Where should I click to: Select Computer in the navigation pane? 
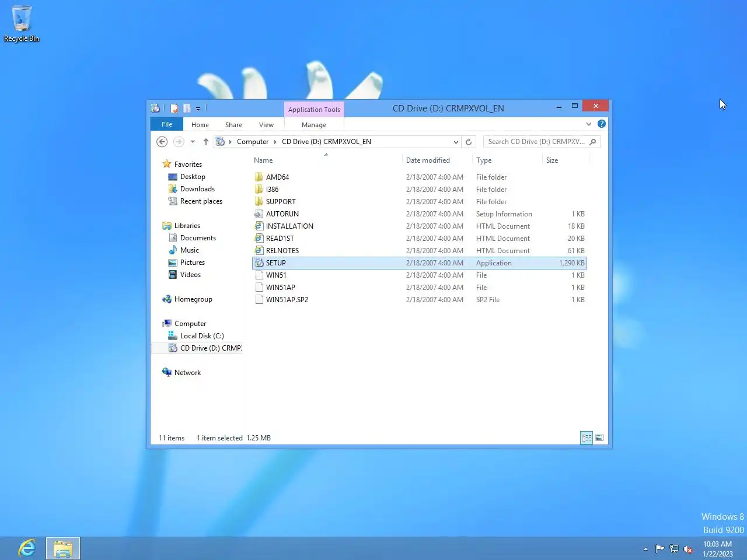(190, 324)
